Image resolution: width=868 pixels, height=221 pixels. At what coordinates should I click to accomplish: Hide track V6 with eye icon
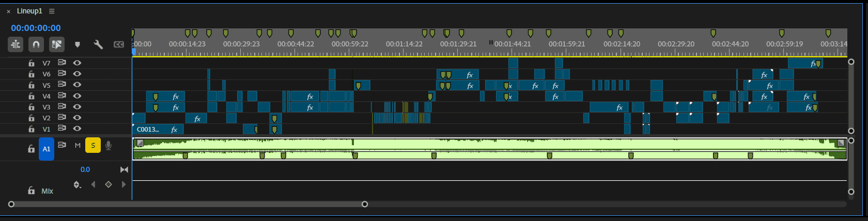click(x=77, y=74)
